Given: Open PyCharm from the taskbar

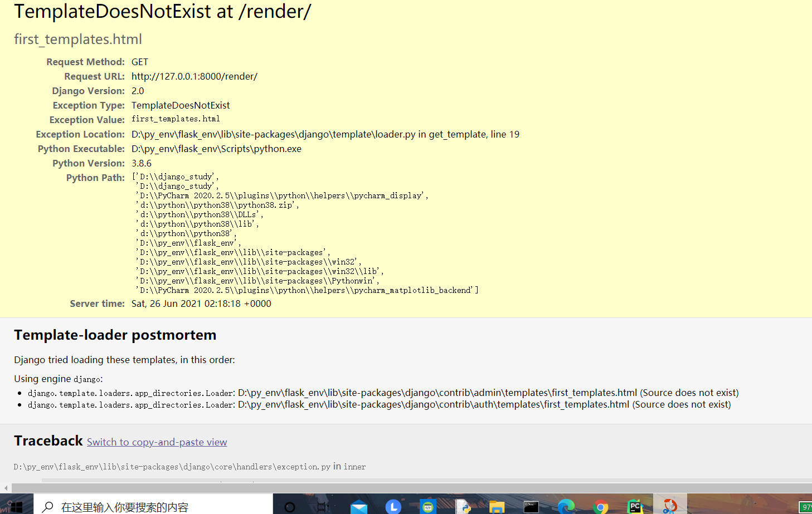Looking at the screenshot, I should pos(635,506).
